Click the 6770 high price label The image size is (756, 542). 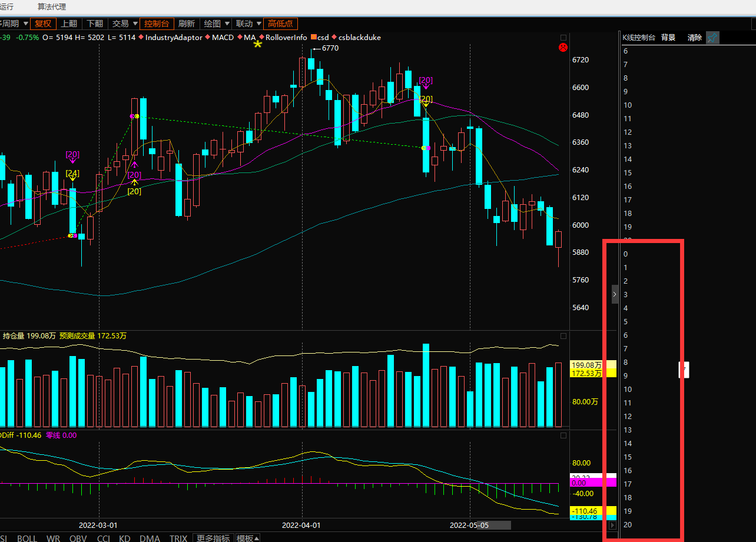[330, 48]
